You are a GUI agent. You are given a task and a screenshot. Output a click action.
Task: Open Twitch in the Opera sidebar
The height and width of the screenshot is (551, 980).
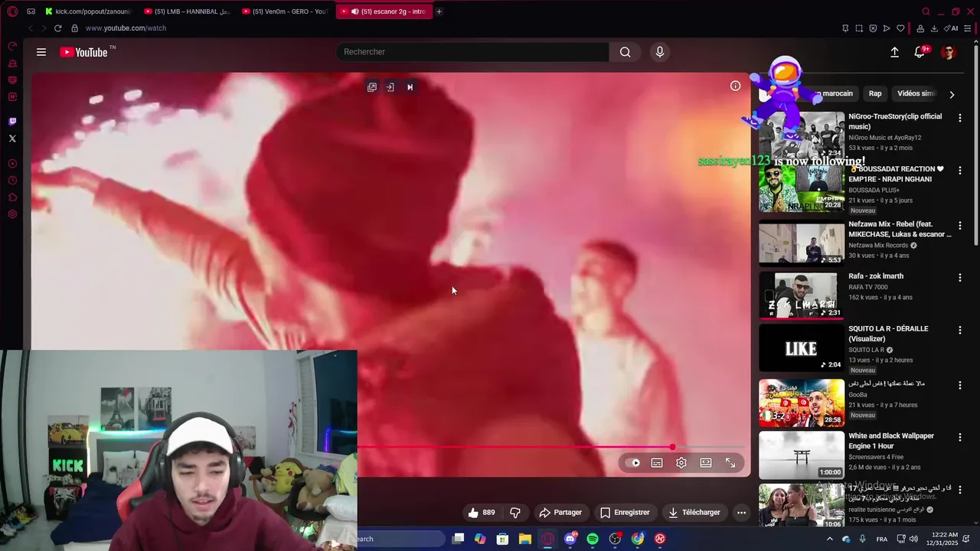12,122
